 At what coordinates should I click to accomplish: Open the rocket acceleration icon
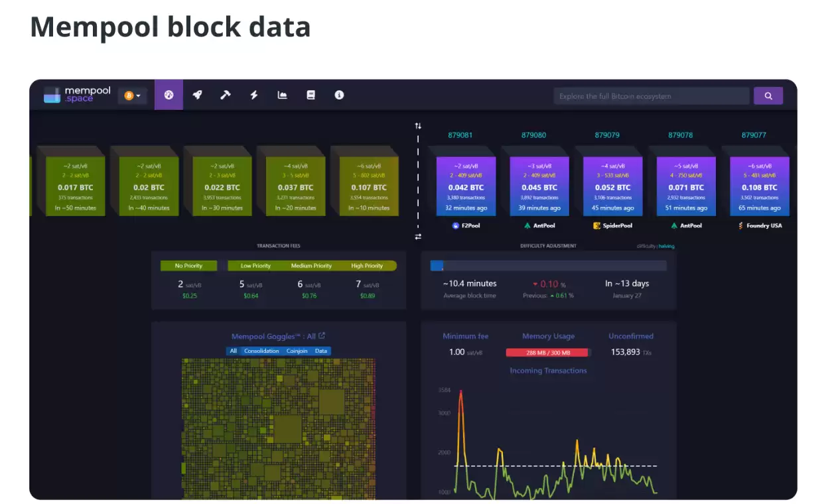click(x=197, y=95)
